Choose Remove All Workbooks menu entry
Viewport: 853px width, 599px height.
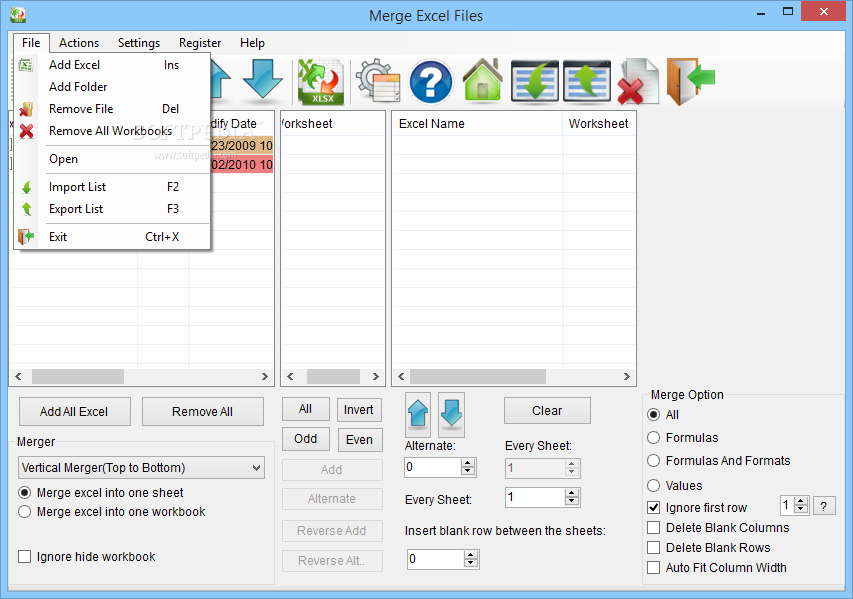113,131
